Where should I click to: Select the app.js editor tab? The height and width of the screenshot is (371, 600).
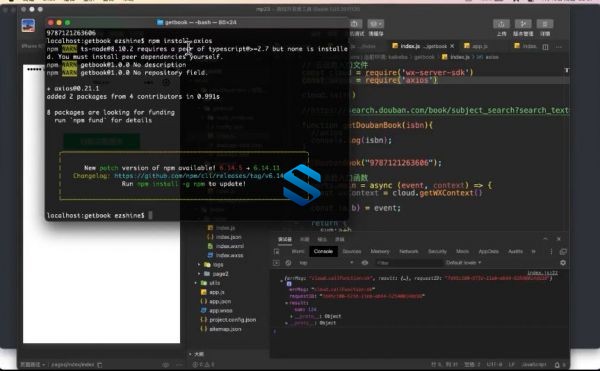(476, 46)
